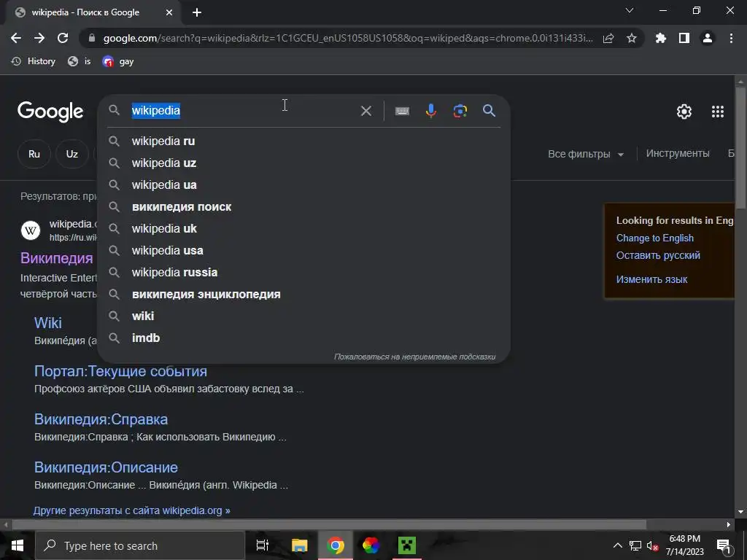Click the 'Ru' filter chip
The width and height of the screenshot is (747, 560).
click(x=34, y=154)
